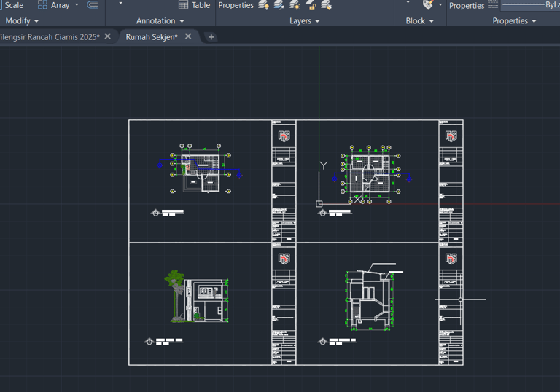Click the Array tool button
Screen dimensions: 560x392
coord(54,5)
